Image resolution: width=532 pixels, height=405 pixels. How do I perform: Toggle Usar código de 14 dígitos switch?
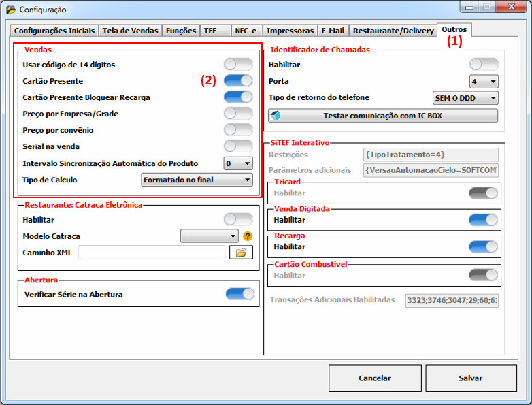point(238,65)
